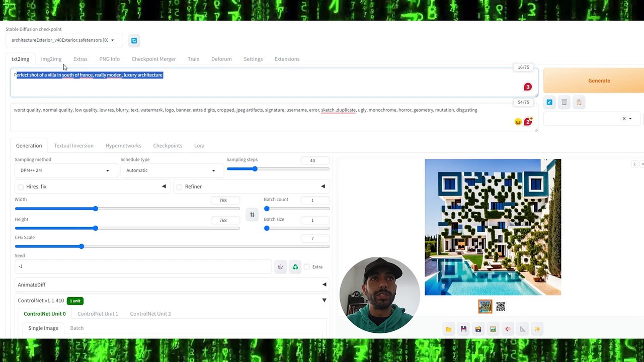
Task: Open the images output folder icon
Action: 448,329
